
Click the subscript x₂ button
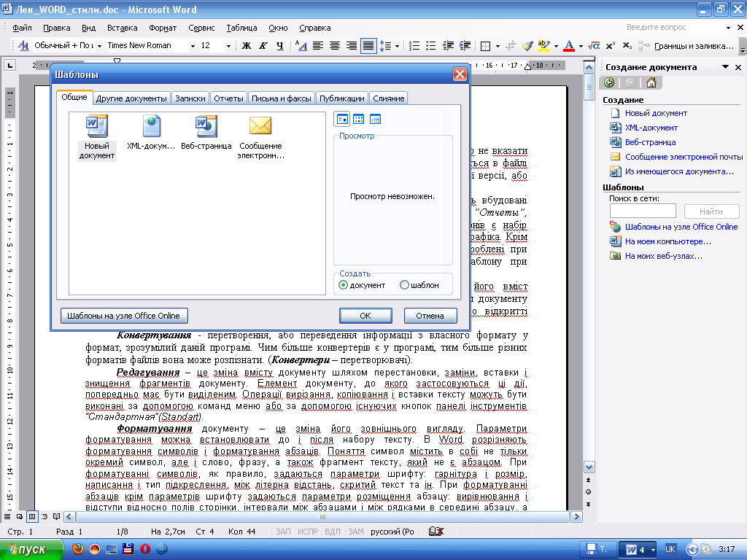tap(627, 46)
